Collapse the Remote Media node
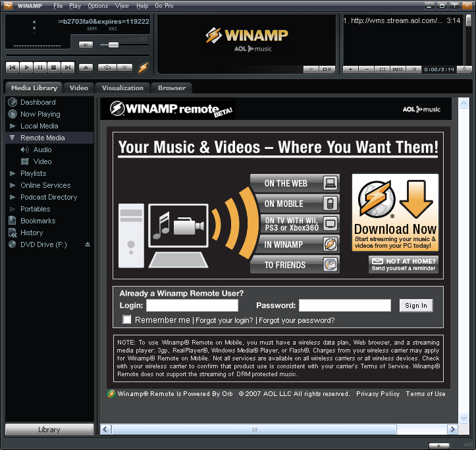 click(13, 138)
